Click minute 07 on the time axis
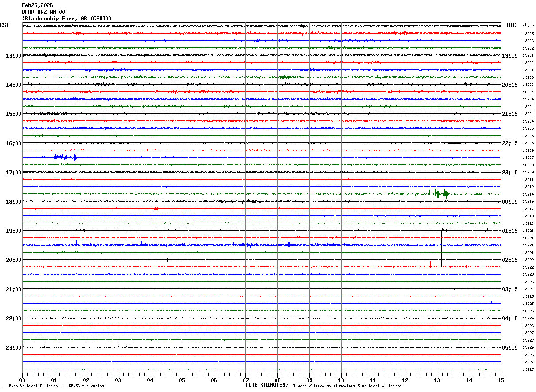 [245, 380]
